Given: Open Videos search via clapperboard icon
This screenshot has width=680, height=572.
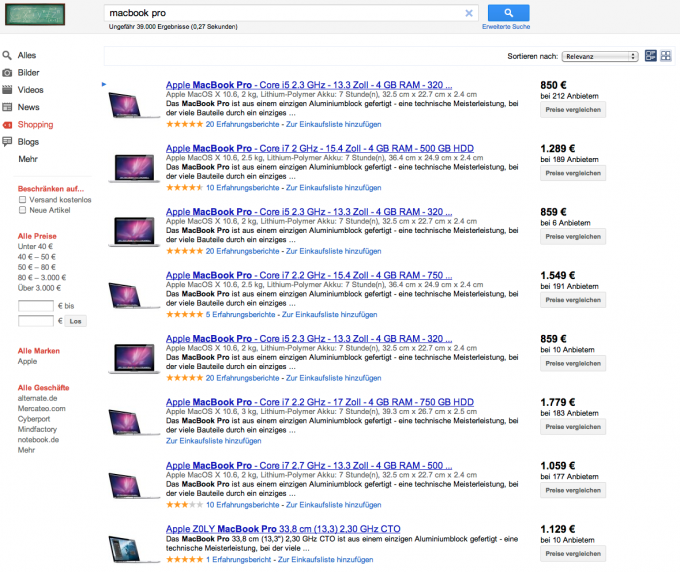Looking at the screenshot, I should [x=7, y=90].
